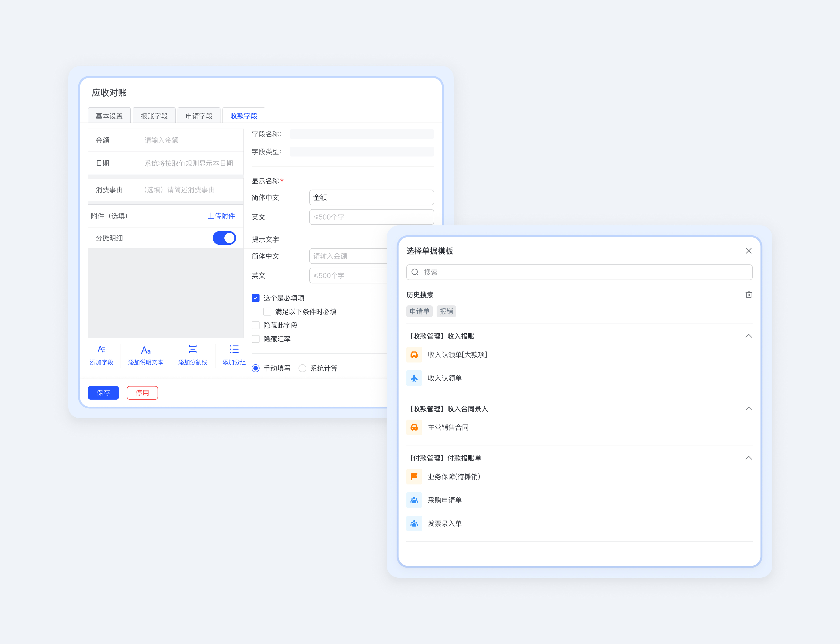Viewport: 840px width, 644px height.
Task: Collapse the 【付款管理】付款报账单 section
Action: [748, 458]
